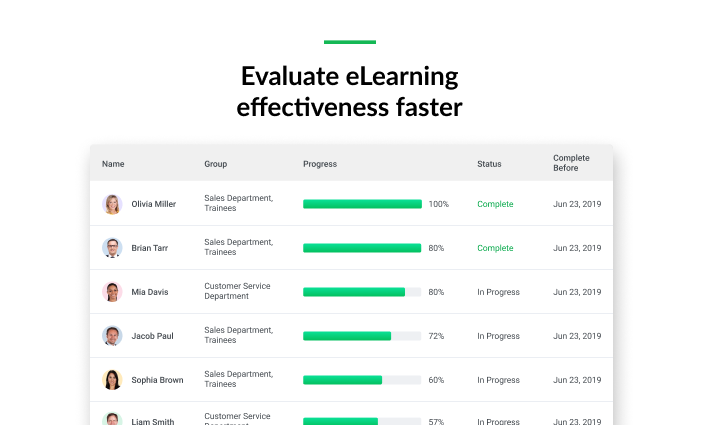Screen dimensions: 706x425
Task: Click Sophia Brown's 60% progress bar
Action: tap(362, 380)
